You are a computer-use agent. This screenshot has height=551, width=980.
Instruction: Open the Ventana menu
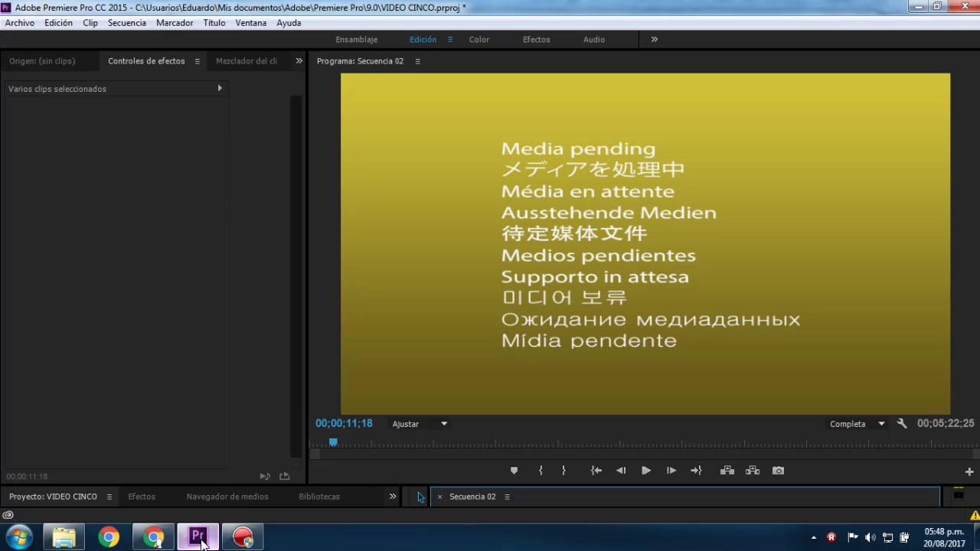tap(251, 23)
